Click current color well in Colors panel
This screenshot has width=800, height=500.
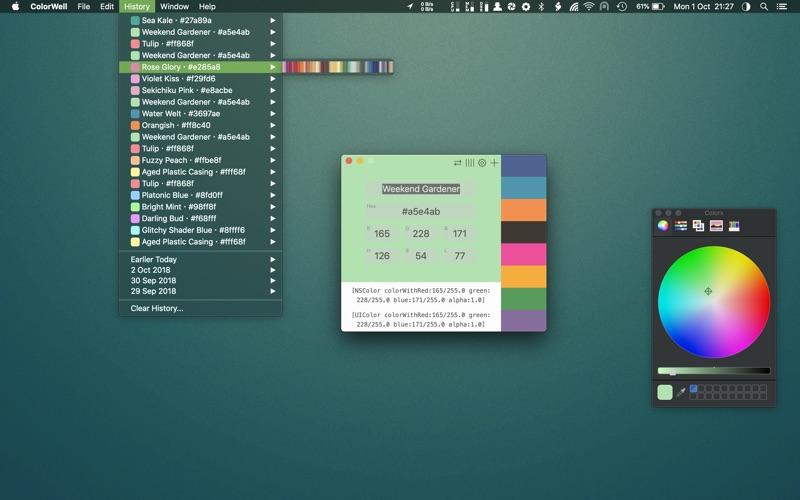click(665, 392)
